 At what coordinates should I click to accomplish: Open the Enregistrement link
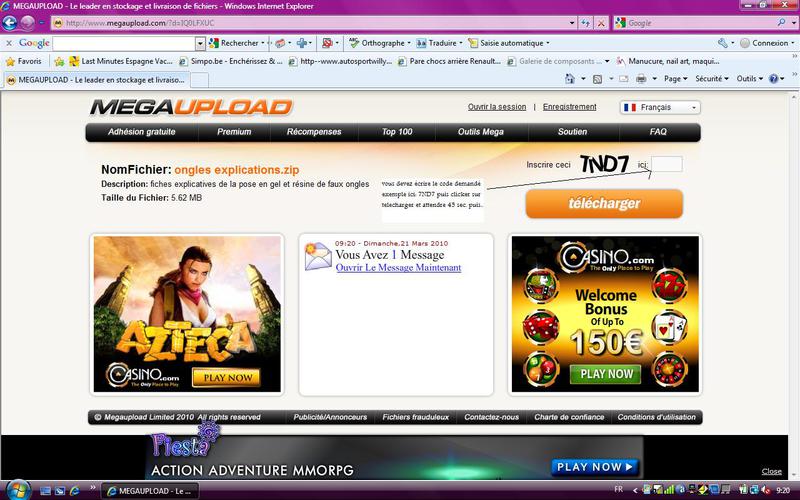[x=569, y=107]
